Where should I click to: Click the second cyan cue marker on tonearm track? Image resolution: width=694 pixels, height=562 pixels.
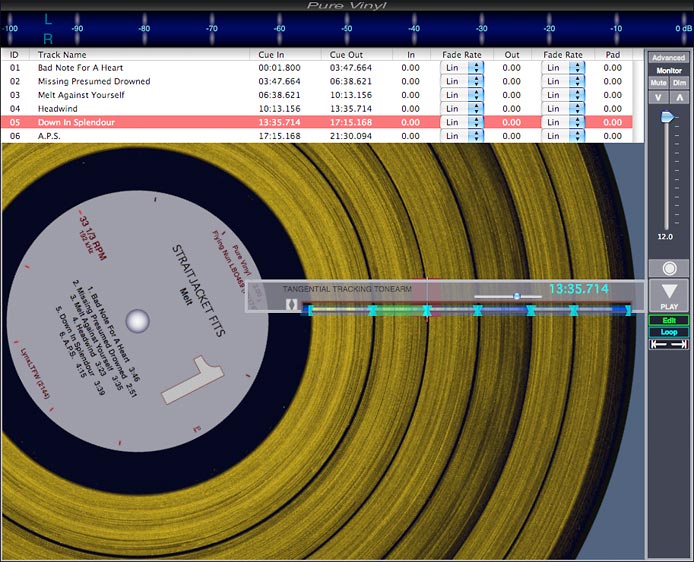373,310
